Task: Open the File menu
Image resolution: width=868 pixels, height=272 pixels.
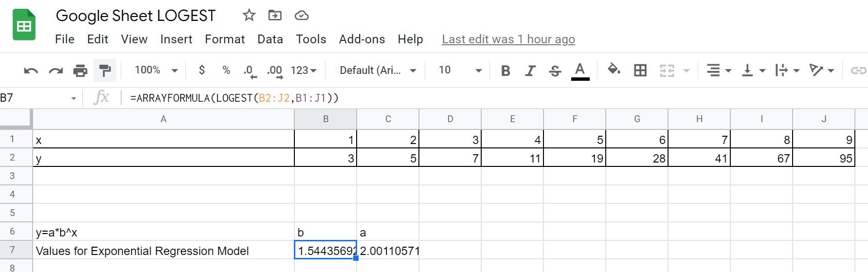Action: click(x=65, y=39)
